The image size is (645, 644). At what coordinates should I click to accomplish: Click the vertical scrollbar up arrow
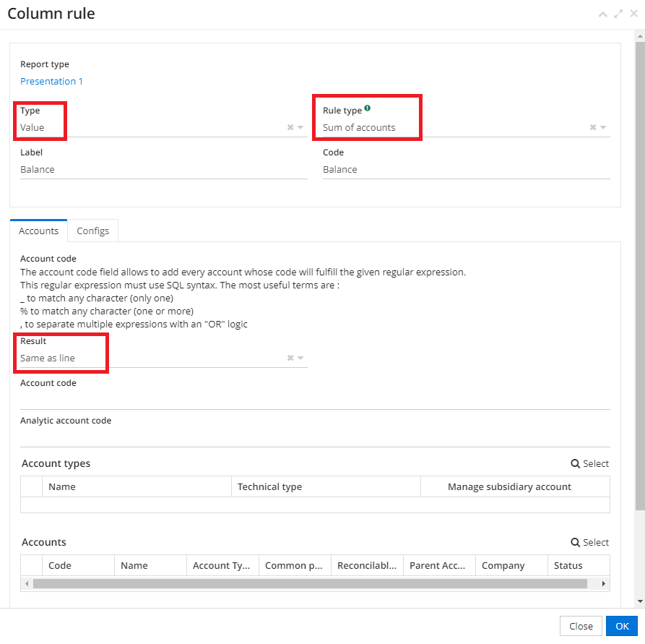(640, 36)
